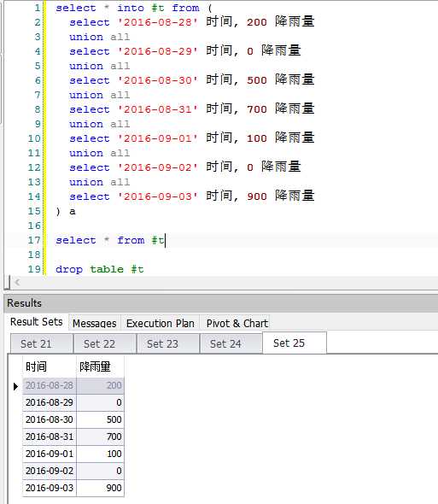Select the 2016-08-29 date cell

(50, 402)
